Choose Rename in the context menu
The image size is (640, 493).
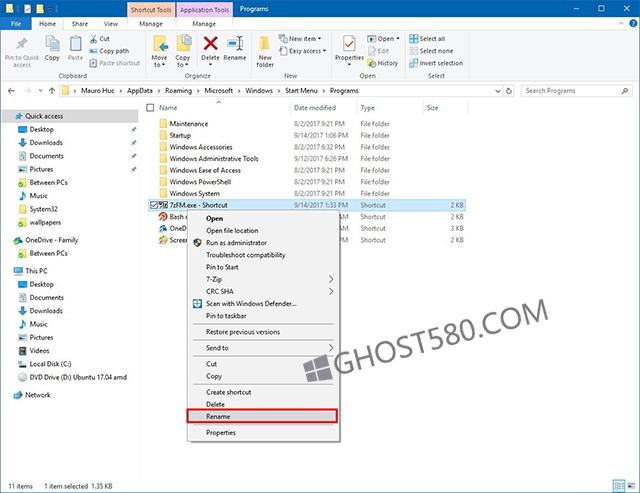pos(262,416)
